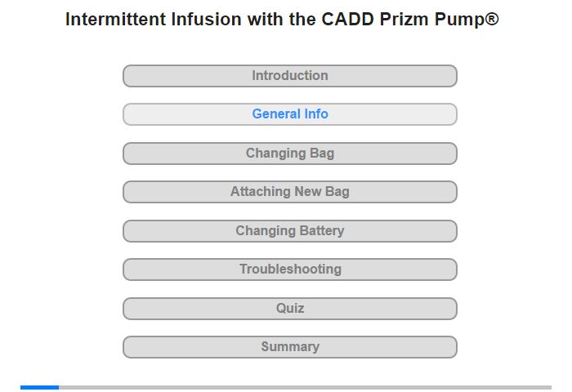Click the Intermittent Infusion course title heading
572x392 pixels.
pos(282,20)
